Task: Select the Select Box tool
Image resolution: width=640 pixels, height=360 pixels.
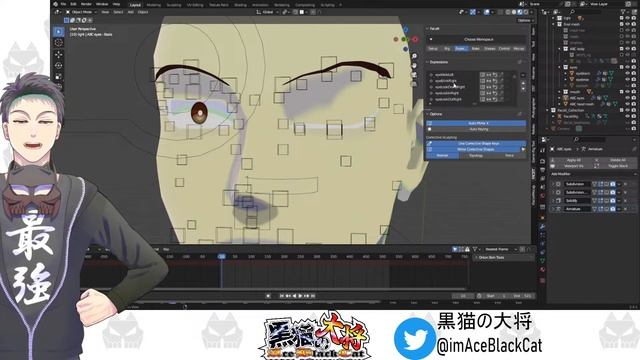Action: [x=59, y=32]
